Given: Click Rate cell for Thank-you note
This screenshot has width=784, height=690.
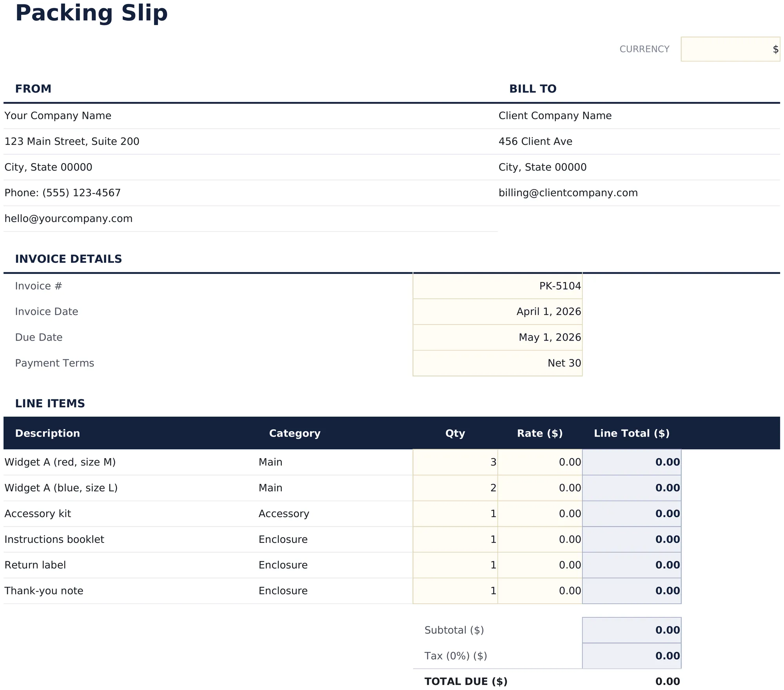Looking at the screenshot, I should pos(540,591).
